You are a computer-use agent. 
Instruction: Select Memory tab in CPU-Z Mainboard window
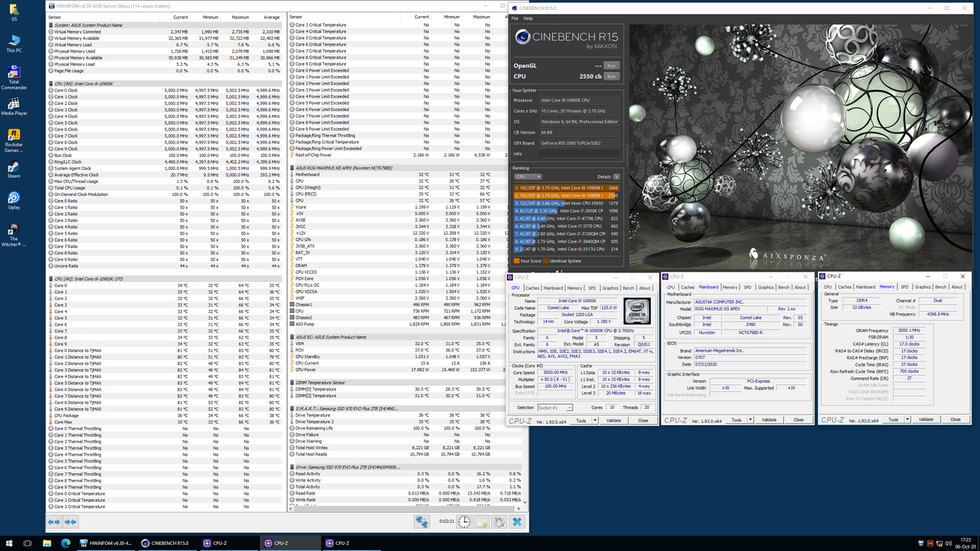click(730, 288)
